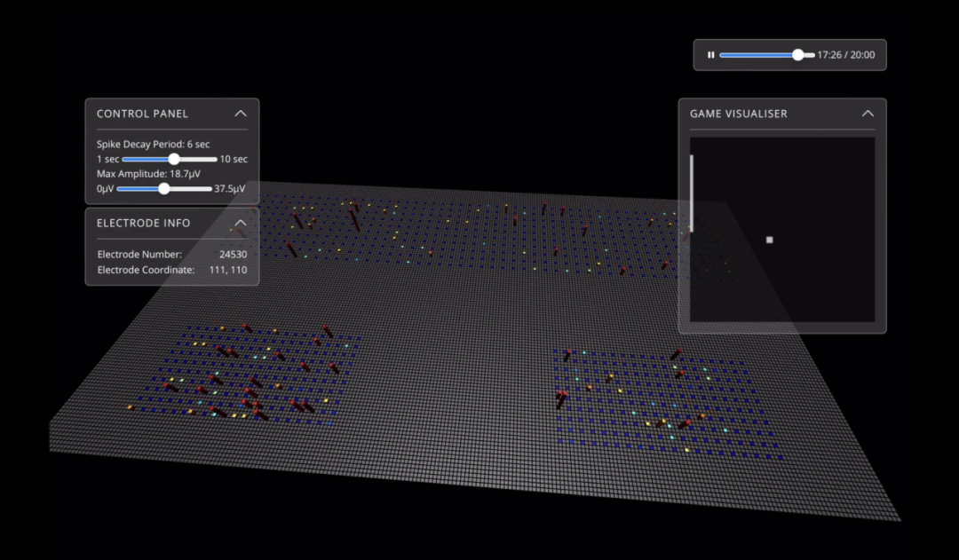Viewport: 959px width, 560px height.
Task: Click the 10 sec end of decay slider
Action: pos(234,159)
